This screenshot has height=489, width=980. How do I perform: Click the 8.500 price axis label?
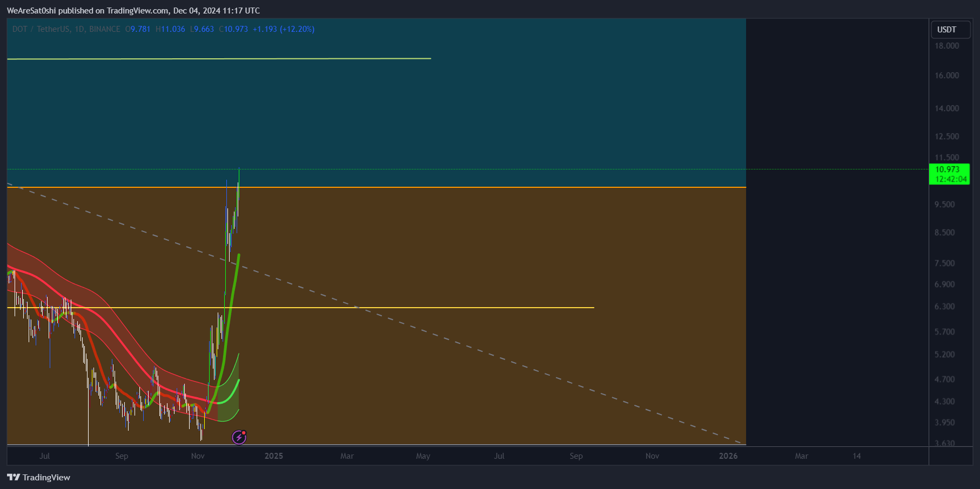click(945, 233)
